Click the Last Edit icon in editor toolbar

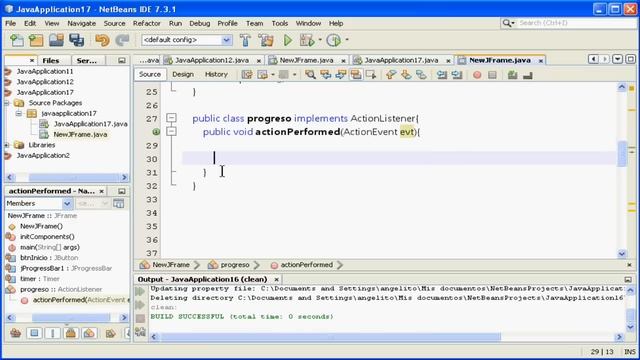click(247, 75)
